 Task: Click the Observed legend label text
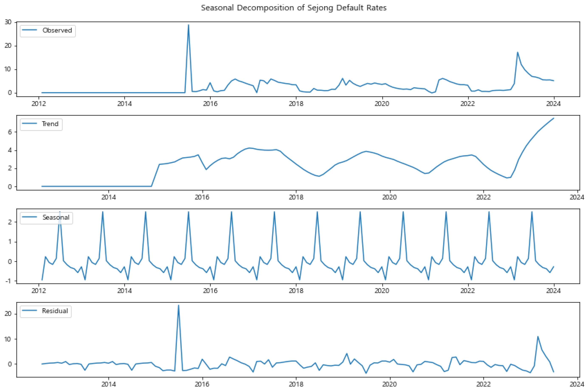tap(57, 30)
